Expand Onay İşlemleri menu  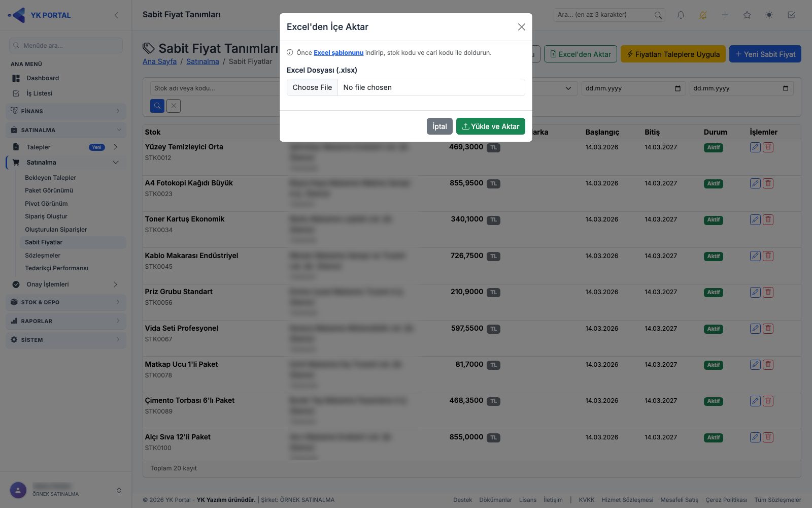(x=66, y=284)
